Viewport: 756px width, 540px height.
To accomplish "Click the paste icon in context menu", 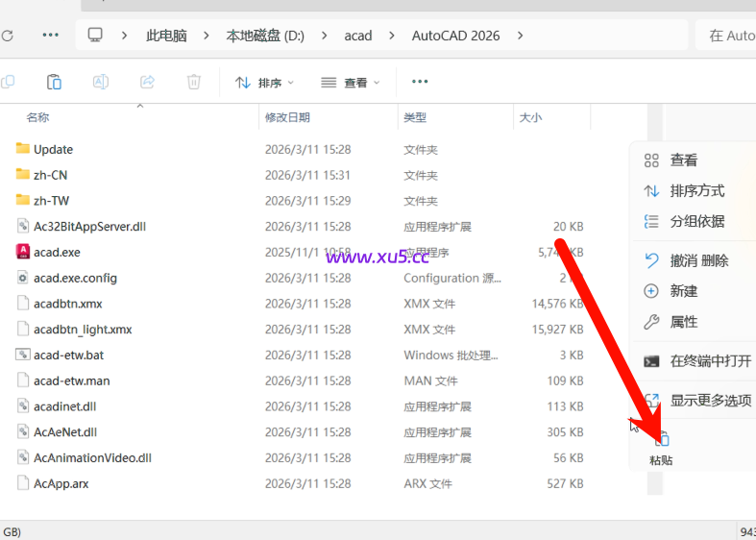I will coord(661,441).
